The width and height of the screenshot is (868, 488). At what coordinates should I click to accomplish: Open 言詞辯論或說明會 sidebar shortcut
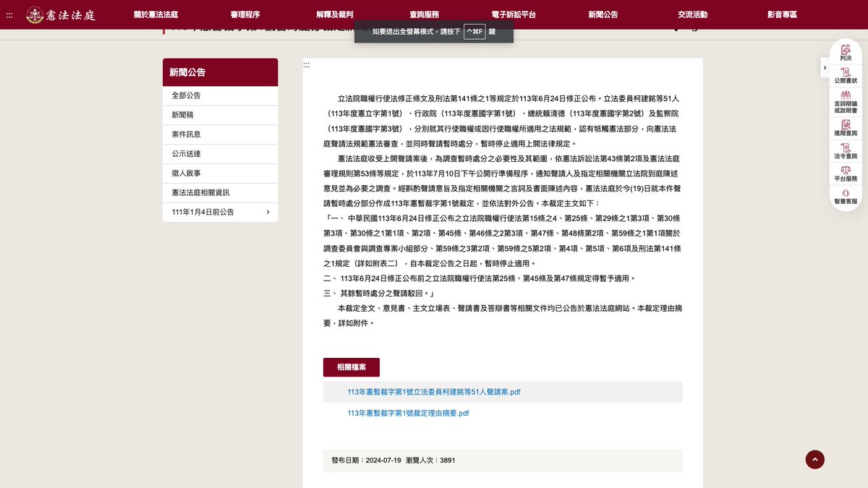tap(846, 102)
